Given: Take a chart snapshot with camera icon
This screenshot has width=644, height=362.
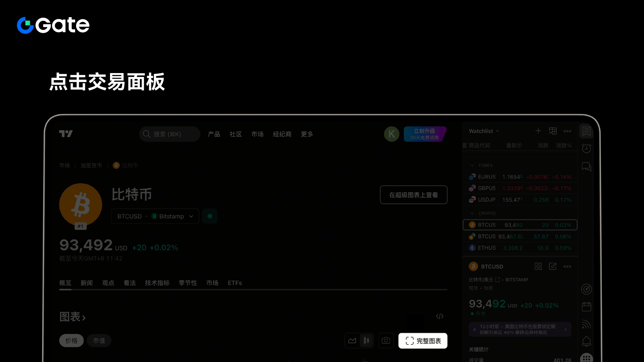Looking at the screenshot, I should [386, 341].
